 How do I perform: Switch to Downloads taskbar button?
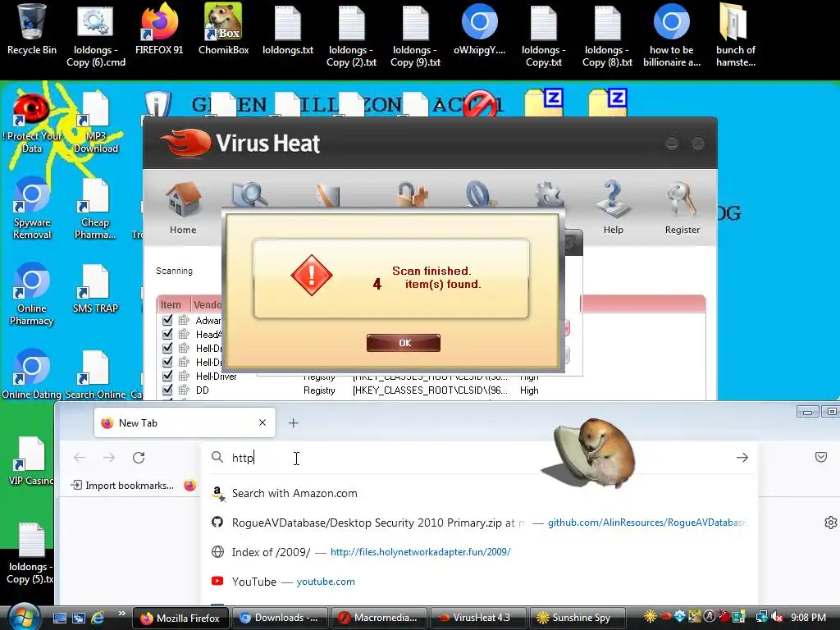(279, 618)
